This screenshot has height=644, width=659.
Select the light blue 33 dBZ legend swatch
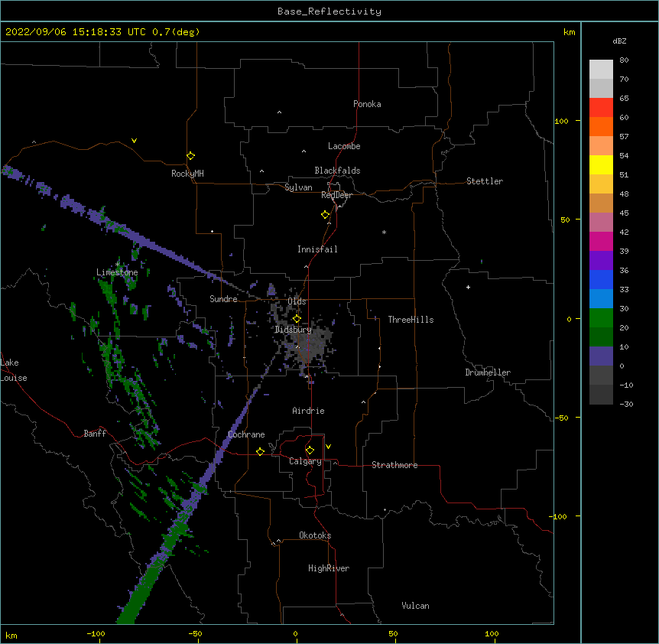(x=601, y=298)
